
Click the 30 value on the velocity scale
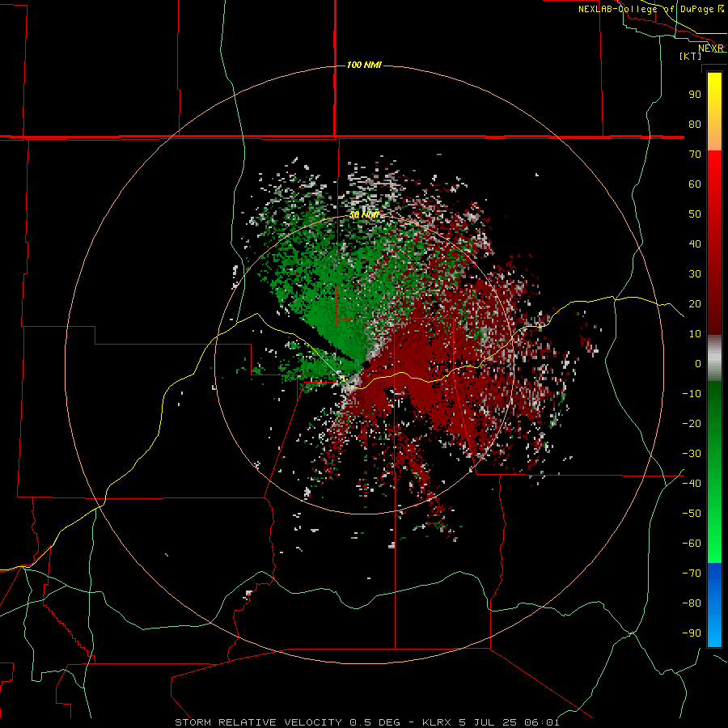click(x=695, y=274)
